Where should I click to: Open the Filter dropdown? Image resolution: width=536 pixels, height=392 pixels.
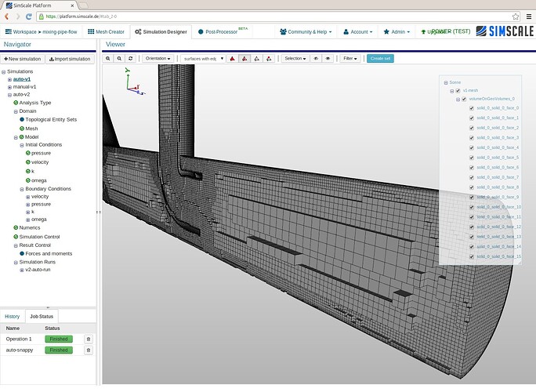coord(350,59)
